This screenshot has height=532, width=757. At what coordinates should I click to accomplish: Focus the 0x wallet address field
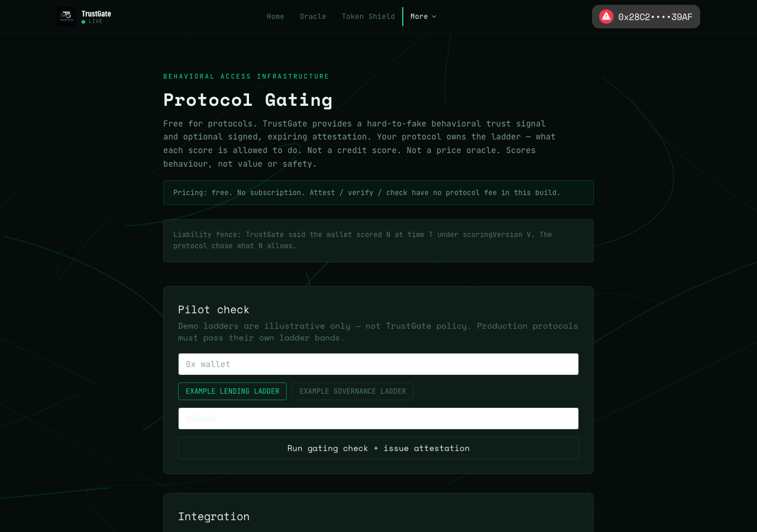click(378, 364)
